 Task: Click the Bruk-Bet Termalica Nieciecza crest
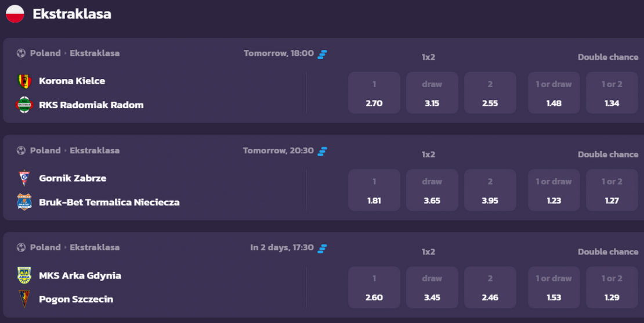(x=24, y=202)
